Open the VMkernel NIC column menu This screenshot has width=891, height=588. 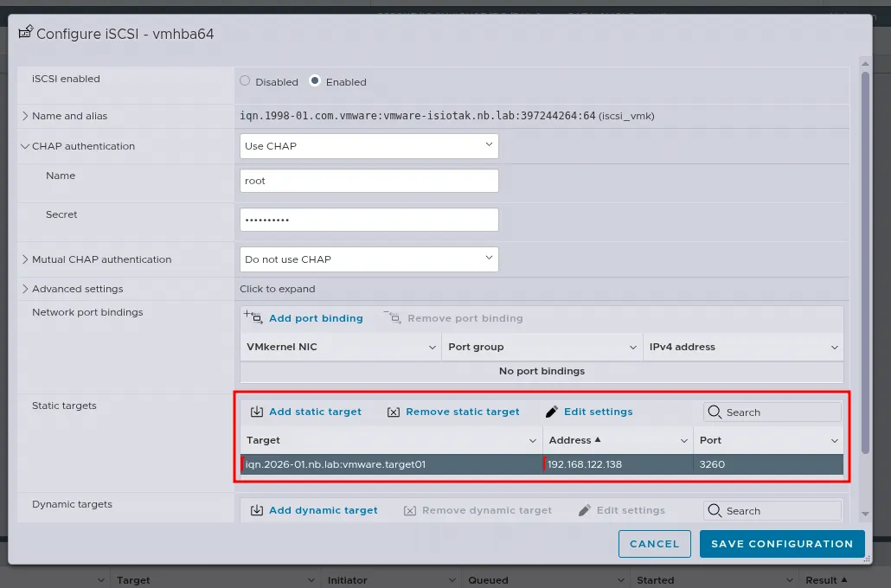433,347
